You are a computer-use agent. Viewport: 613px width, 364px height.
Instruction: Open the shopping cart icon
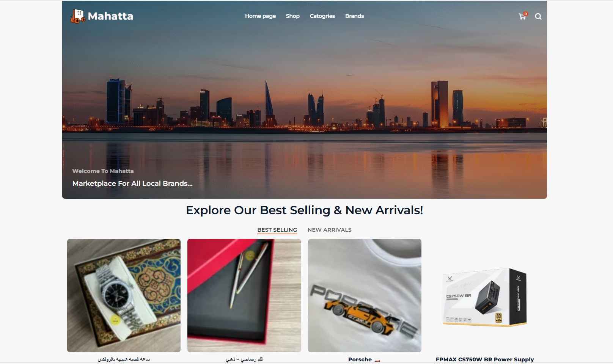click(522, 16)
